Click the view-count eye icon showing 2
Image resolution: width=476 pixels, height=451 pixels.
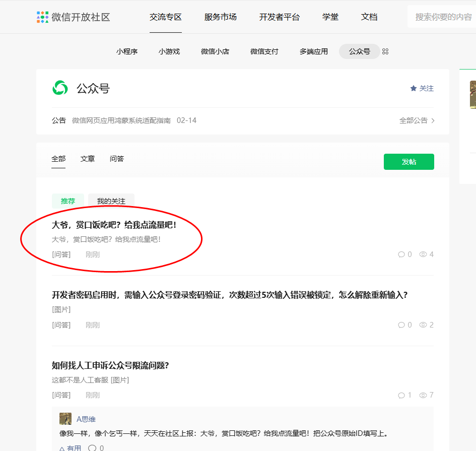[423, 325]
